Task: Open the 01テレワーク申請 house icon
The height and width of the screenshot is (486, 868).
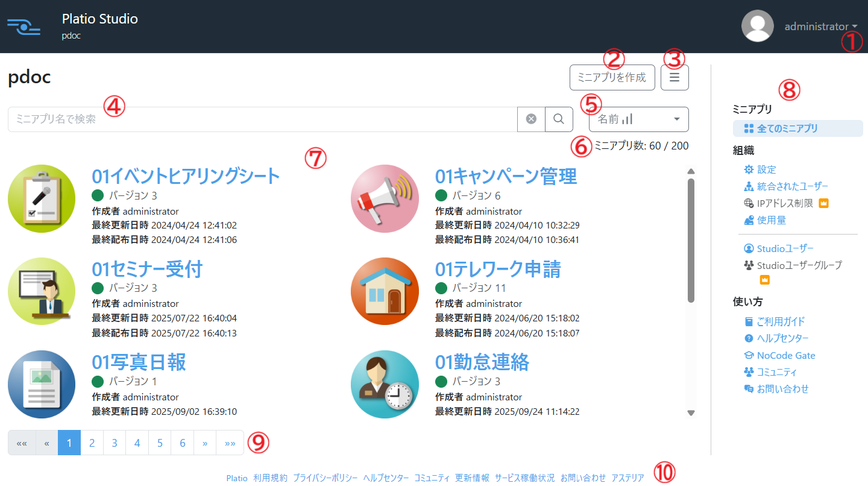Action: click(x=385, y=291)
